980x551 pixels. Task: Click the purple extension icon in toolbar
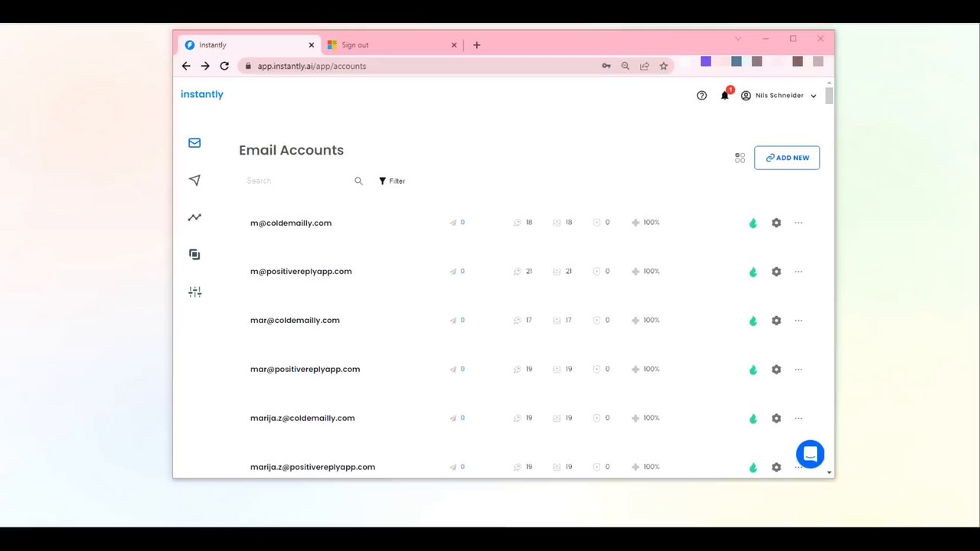tap(706, 61)
